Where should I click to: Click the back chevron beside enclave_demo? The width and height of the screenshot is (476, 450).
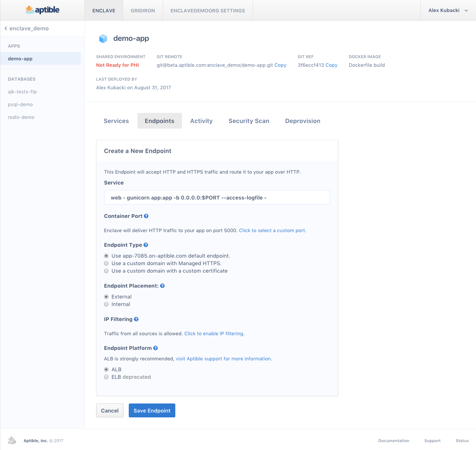(6, 28)
